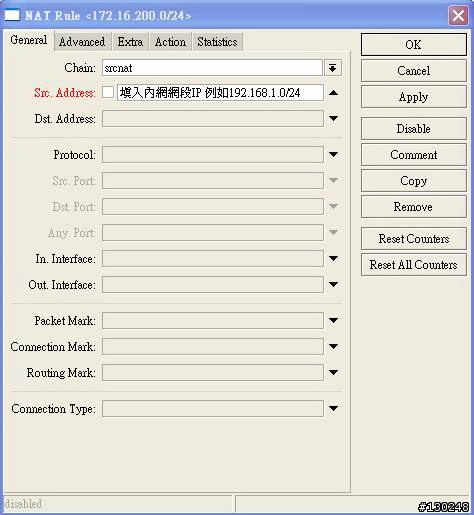Screen dimensions: 474x515
Task: Click the Cancel button
Action: (x=414, y=71)
